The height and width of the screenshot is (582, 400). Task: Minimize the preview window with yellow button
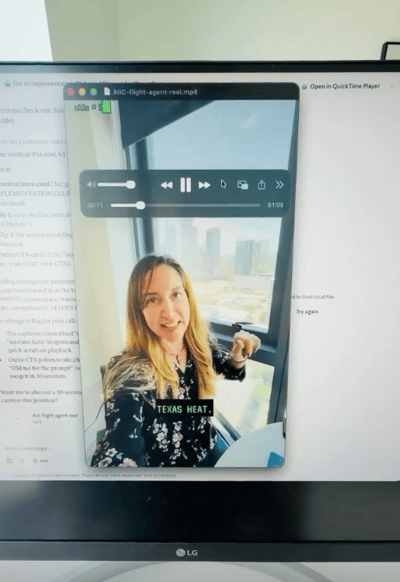click(x=82, y=91)
